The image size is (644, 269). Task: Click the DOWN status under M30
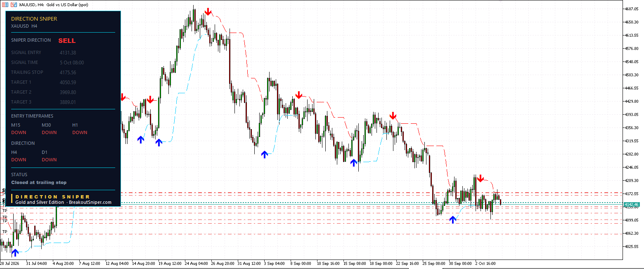(49, 132)
